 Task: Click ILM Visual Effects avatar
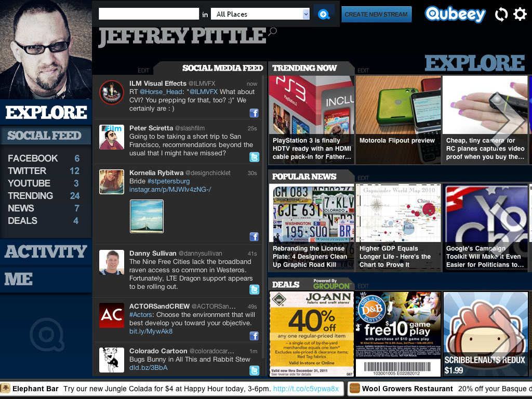tap(112, 92)
